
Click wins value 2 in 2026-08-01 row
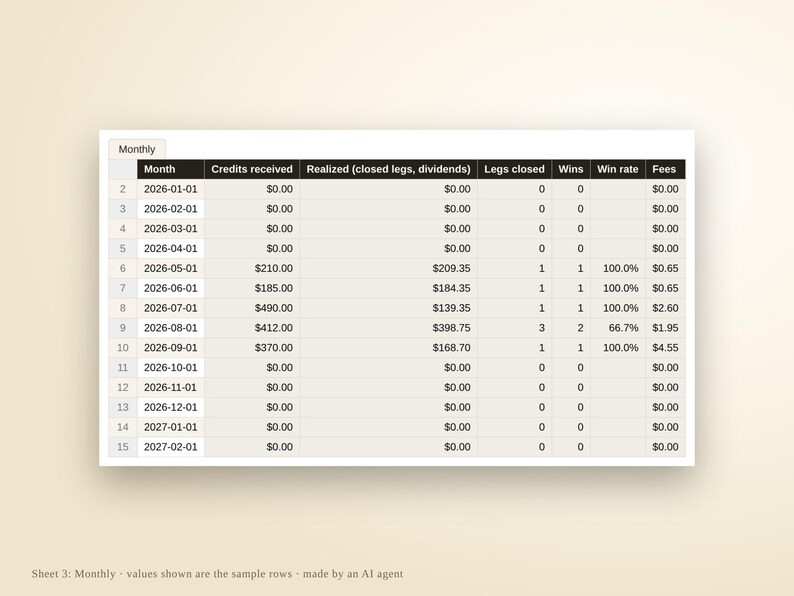(x=571, y=328)
